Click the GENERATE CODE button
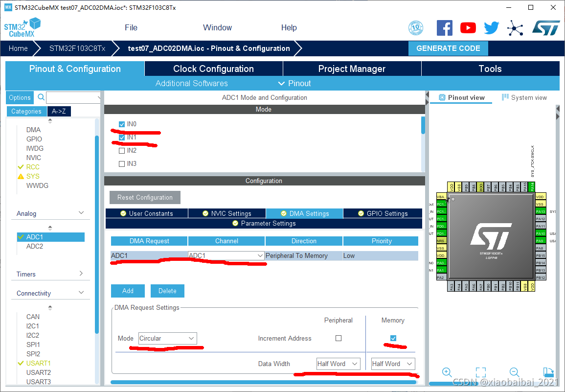565x392 pixels. tap(448, 48)
